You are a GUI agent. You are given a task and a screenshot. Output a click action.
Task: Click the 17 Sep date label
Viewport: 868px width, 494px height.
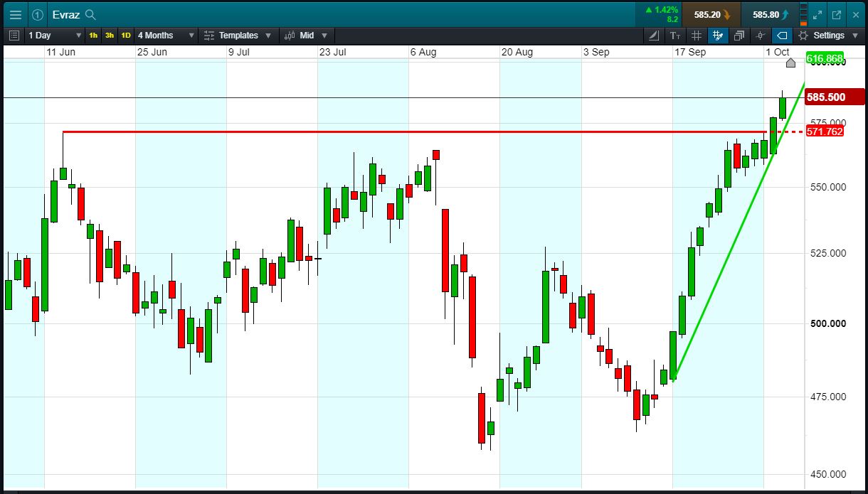[x=690, y=52]
